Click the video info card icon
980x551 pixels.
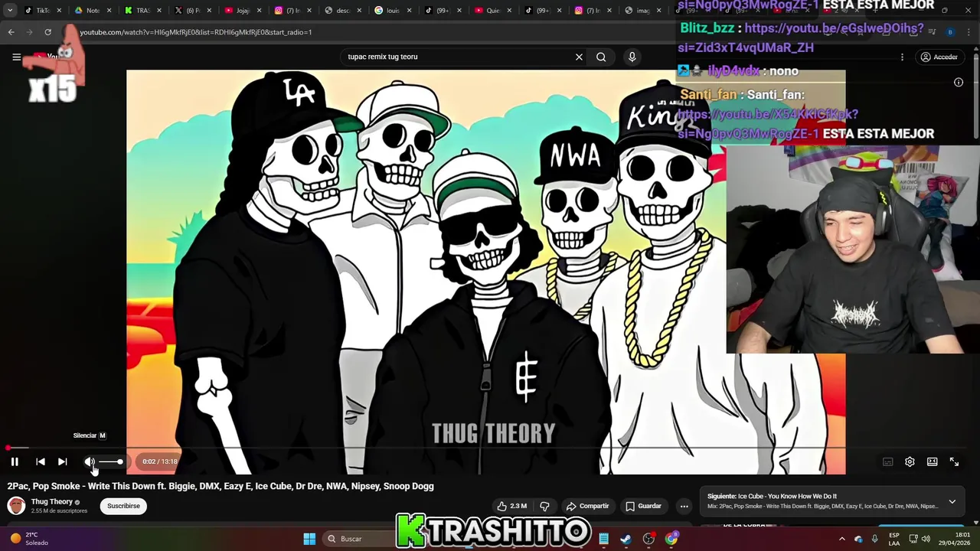coord(958,82)
